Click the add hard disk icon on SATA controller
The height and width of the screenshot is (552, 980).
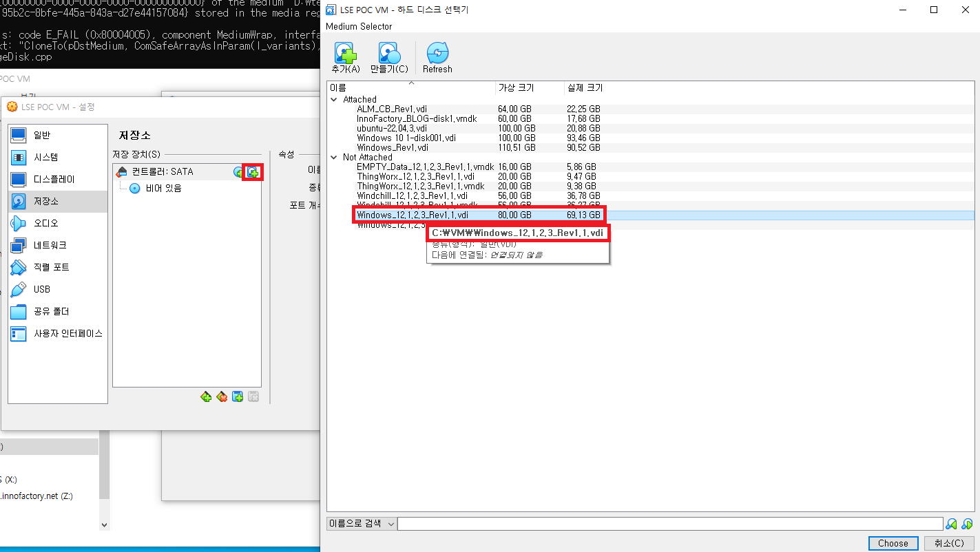click(x=253, y=172)
